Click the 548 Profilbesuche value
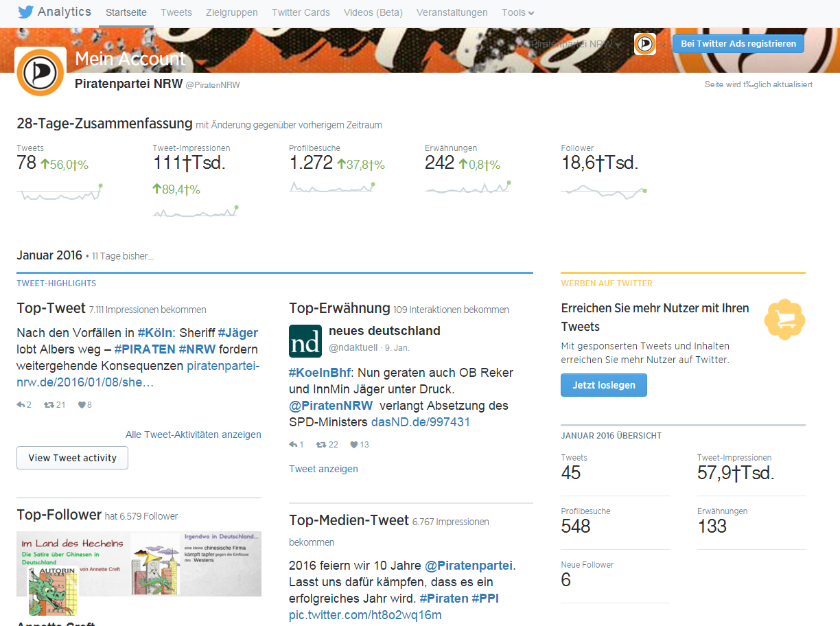 [x=575, y=526]
